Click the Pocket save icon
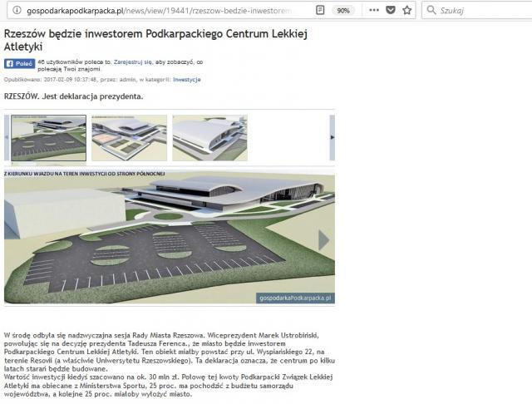 389,10
